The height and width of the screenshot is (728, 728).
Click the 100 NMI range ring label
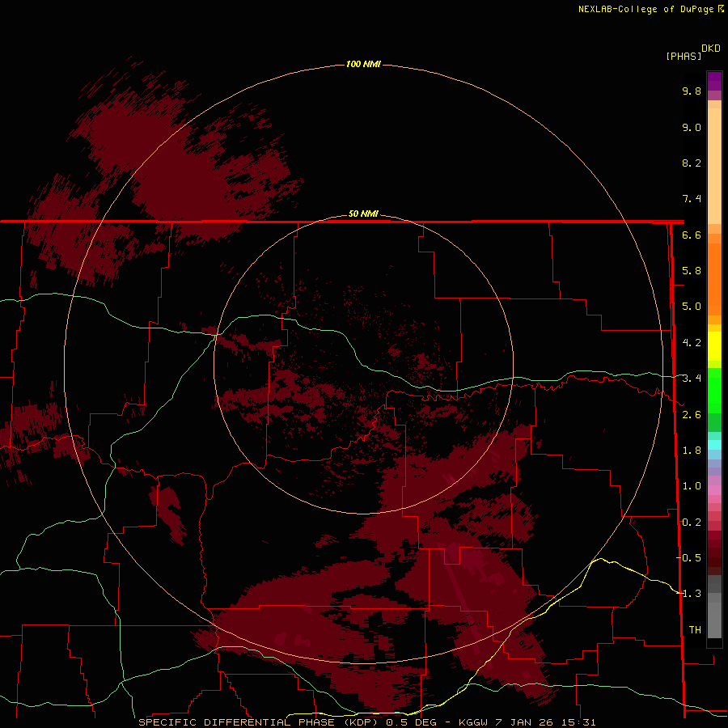(x=363, y=64)
